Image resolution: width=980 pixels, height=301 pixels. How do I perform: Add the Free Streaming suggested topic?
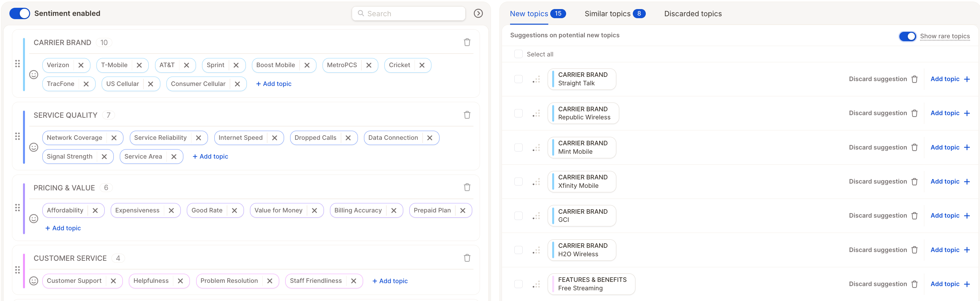pyautogui.click(x=950, y=284)
